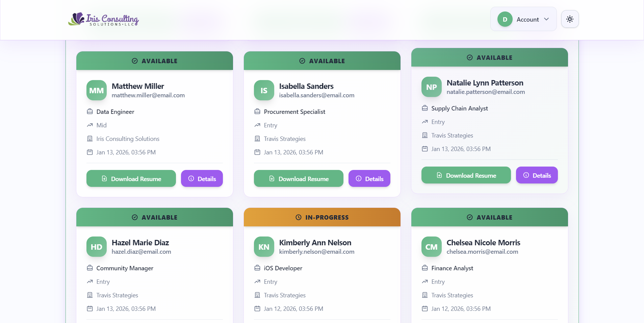
Task: Download Isabella Sanders' resume
Action: click(x=299, y=178)
